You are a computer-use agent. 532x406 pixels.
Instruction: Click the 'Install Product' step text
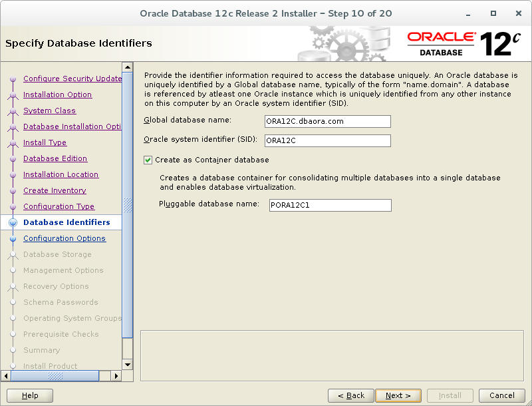[x=51, y=366]
